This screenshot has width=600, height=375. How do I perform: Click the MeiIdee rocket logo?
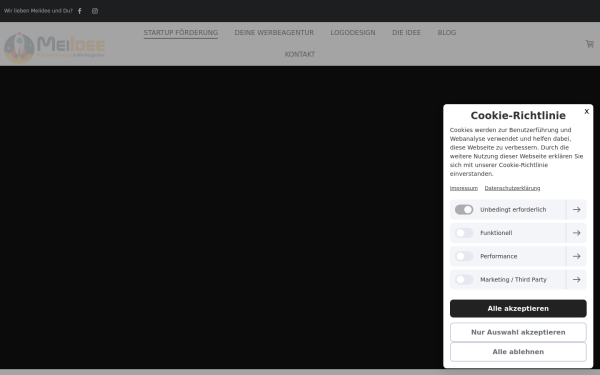click(54, 47)
